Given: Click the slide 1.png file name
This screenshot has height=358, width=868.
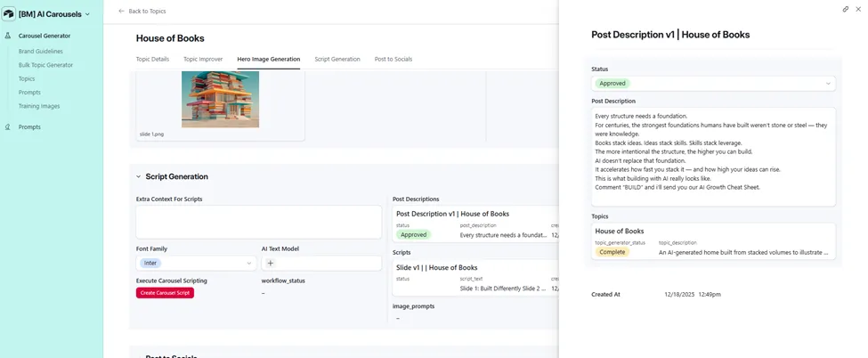Looking at the screenshot, I should [150, 134].
